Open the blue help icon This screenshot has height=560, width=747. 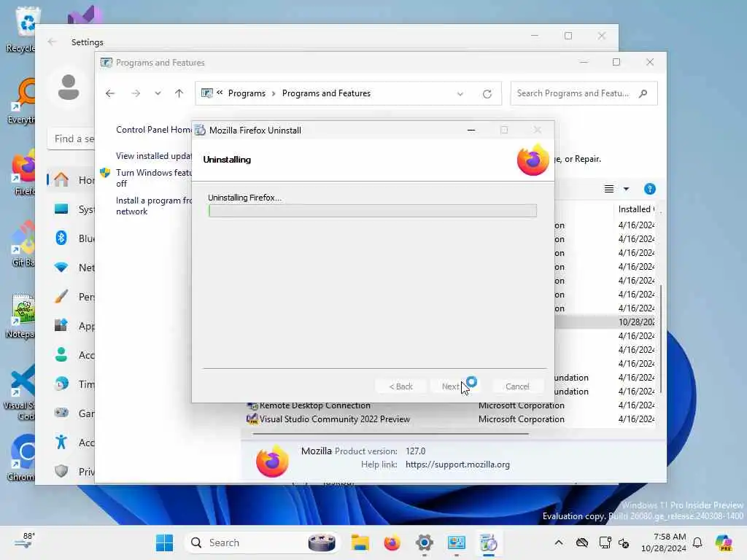(650, 189)
